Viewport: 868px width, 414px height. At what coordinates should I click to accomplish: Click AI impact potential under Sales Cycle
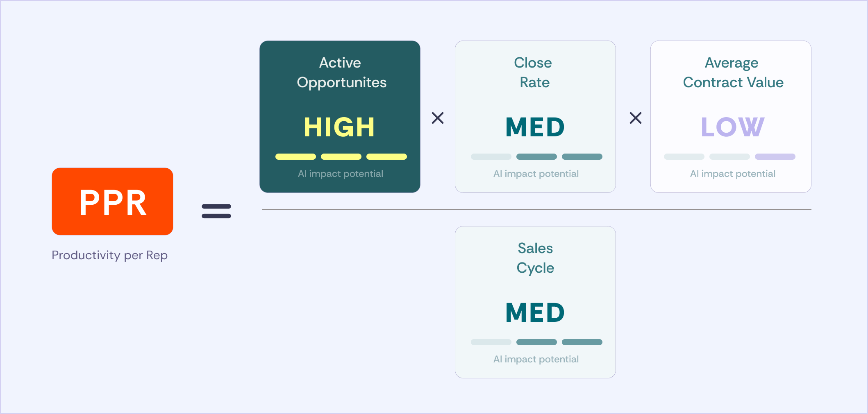click(536, 359)
